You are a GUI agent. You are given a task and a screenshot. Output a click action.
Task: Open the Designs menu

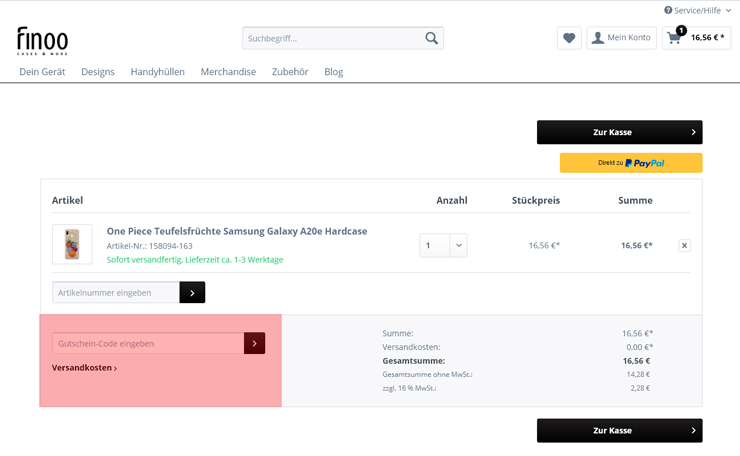click(98, 72)
